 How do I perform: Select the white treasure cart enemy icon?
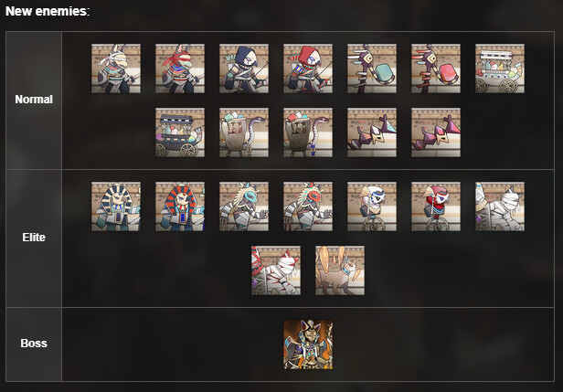(x=500, y=69)
